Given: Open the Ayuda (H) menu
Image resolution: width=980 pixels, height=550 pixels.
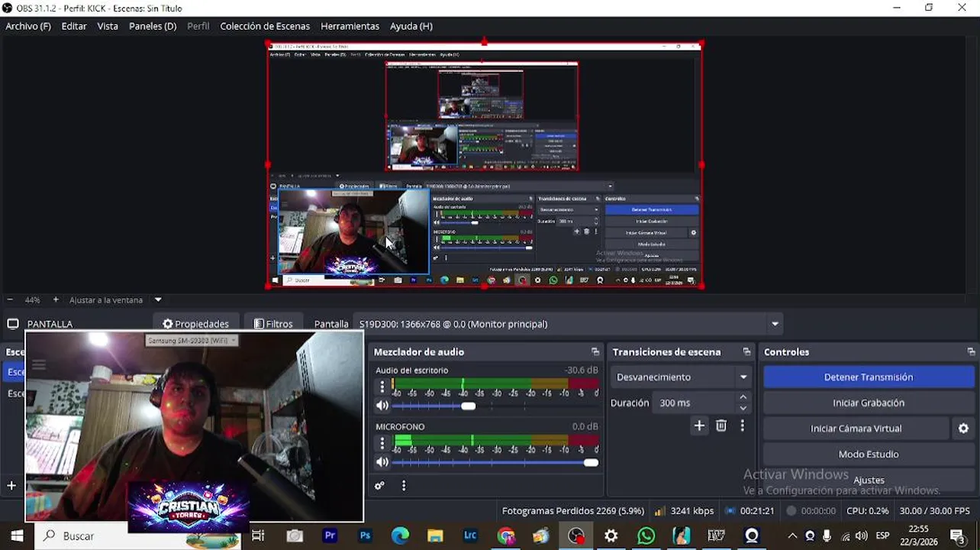Looking at the screenshot, I should pos(411,26).
